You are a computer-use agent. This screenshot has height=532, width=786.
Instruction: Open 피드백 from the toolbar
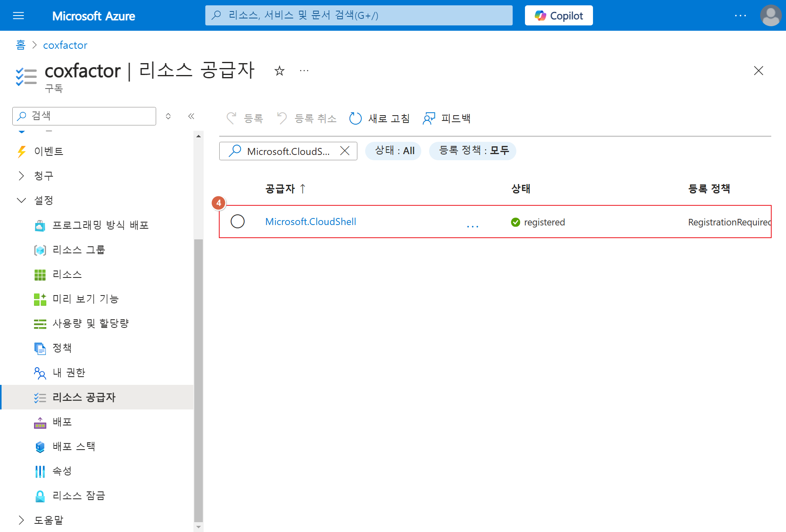tap(447, 118)
